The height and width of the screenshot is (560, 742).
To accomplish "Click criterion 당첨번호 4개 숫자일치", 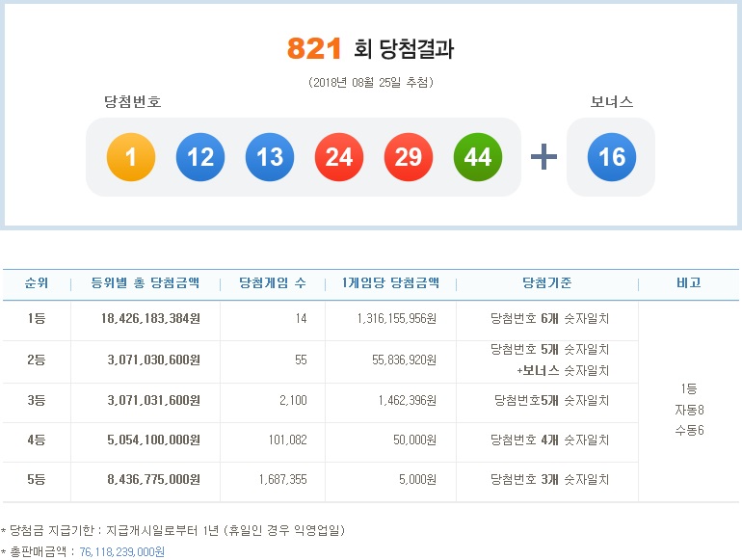I will point(549,440).
